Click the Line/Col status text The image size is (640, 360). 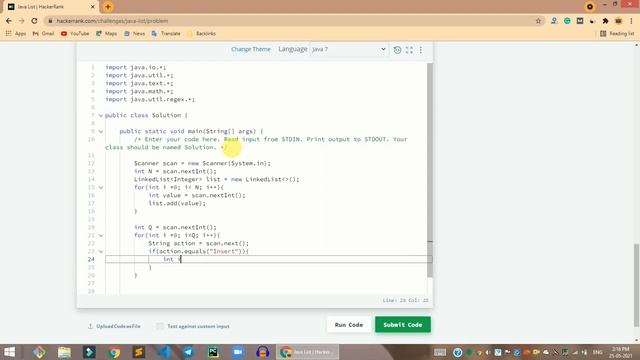(x=405, y=300)
